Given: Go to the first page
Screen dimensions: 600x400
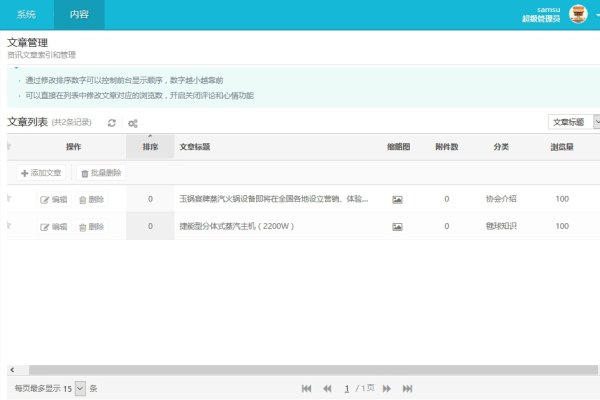Looking at the screenshot, I should [x=307, y=389].
